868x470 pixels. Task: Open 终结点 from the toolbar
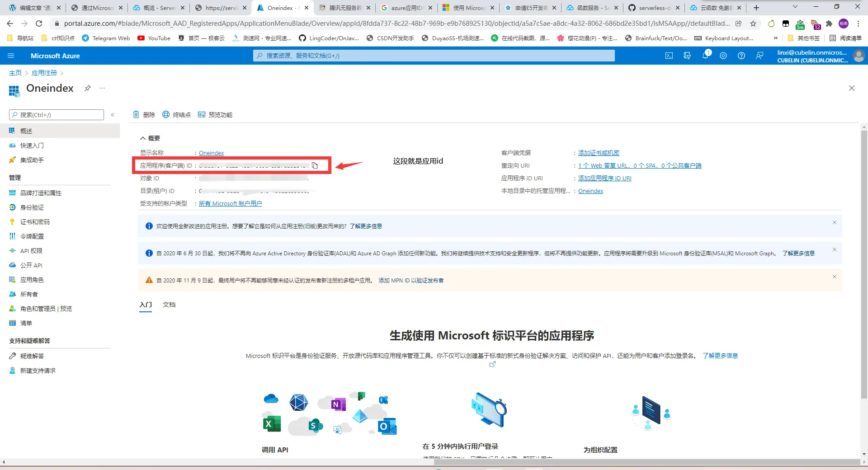[x=180, y=114]
